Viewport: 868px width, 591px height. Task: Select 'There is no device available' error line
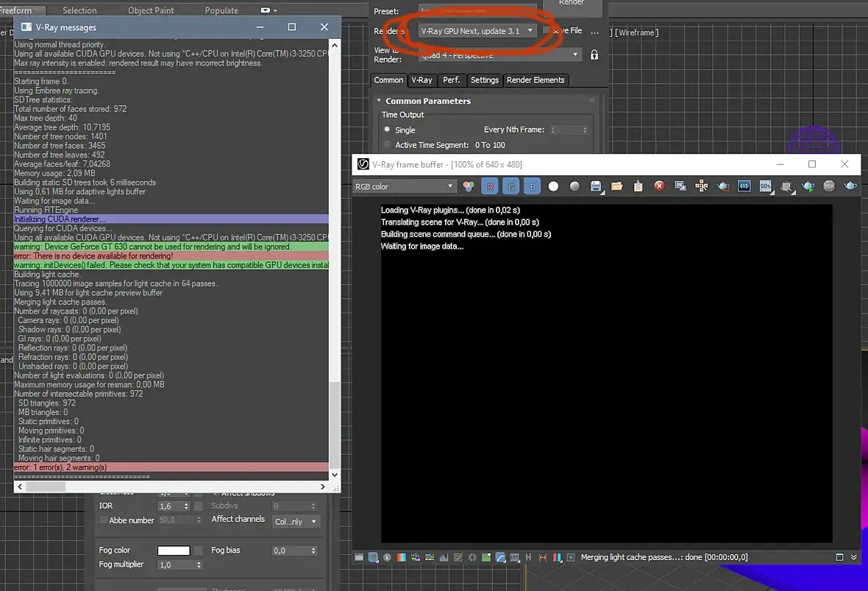coord(171,256)
